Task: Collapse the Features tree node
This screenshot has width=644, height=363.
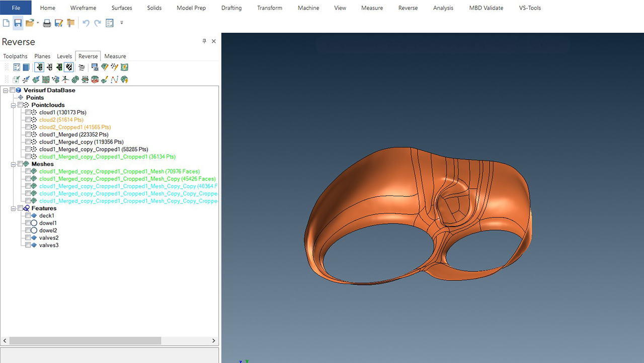Action: point(13,208)
